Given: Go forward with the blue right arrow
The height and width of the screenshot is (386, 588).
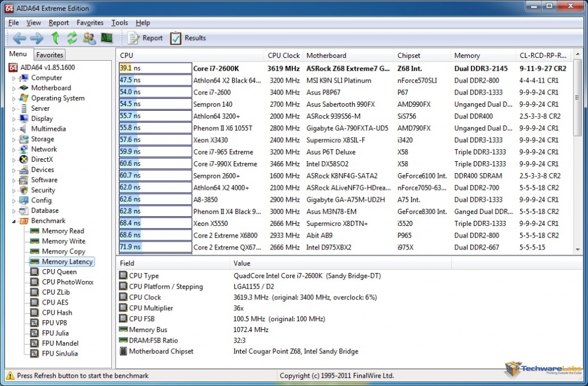Looking at the screenshot, I should [37, 38].
